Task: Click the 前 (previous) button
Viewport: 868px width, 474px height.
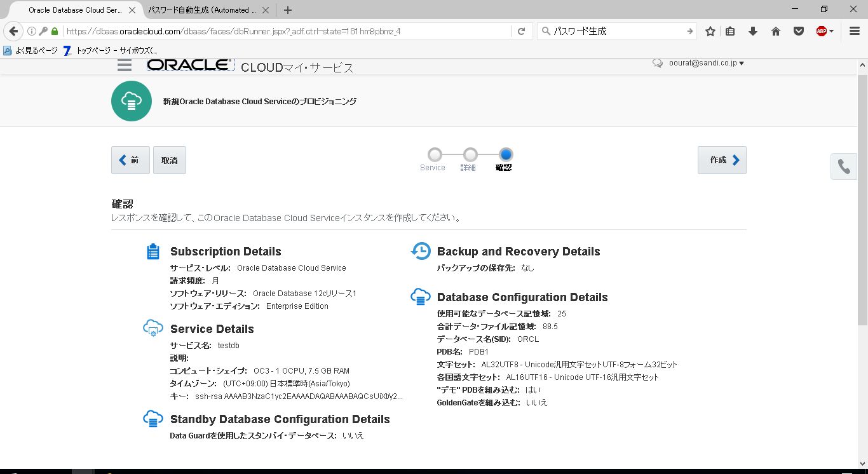Action: (130, 160)
